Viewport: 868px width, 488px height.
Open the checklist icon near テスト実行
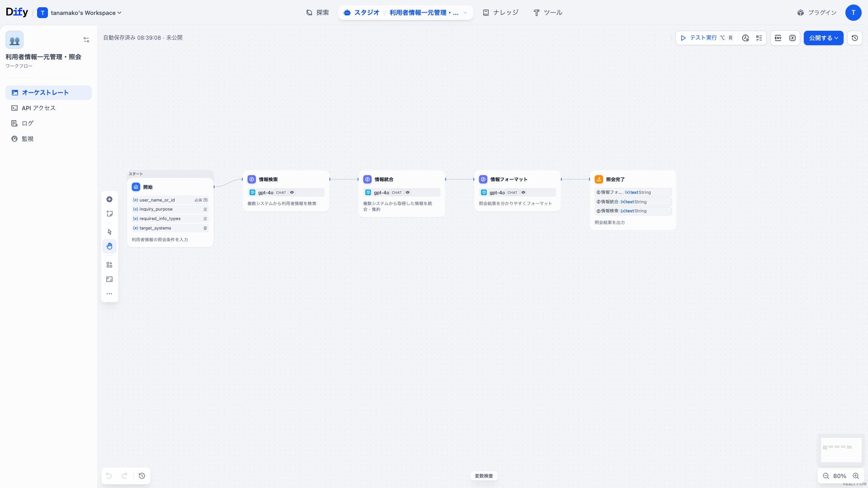click(759, 38)
